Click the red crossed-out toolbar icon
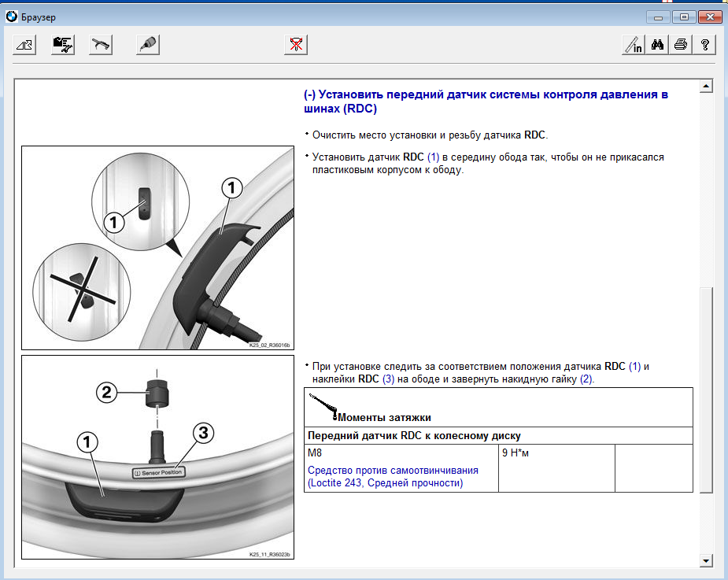The image size is (728, 580). click(296, 45)
